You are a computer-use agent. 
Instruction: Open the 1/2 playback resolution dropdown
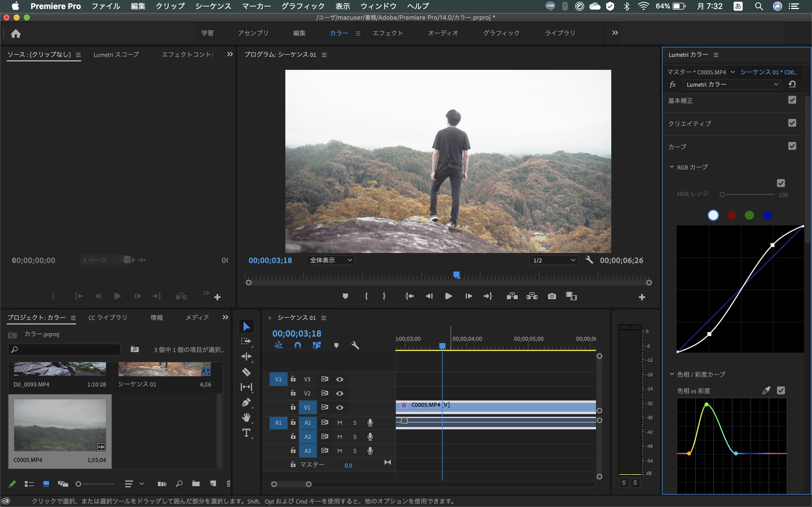[554, 260]
